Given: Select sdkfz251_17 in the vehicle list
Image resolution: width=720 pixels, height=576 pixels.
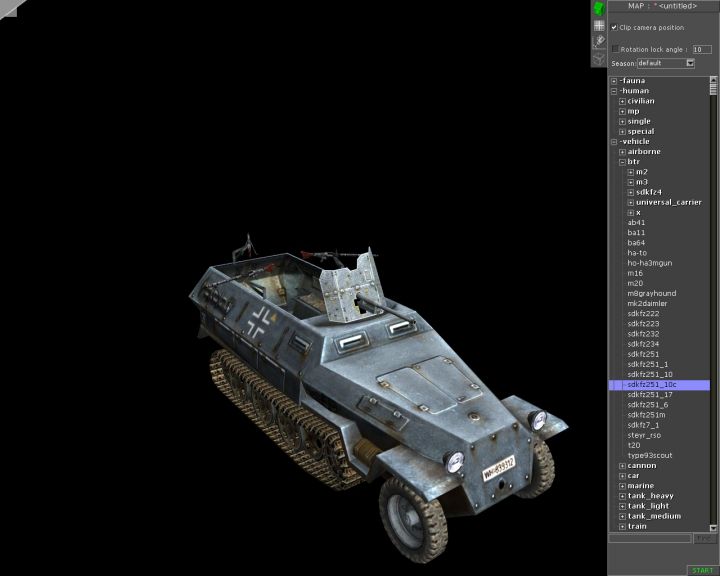Looking at the screenshot, I should [x=650, y=395].
